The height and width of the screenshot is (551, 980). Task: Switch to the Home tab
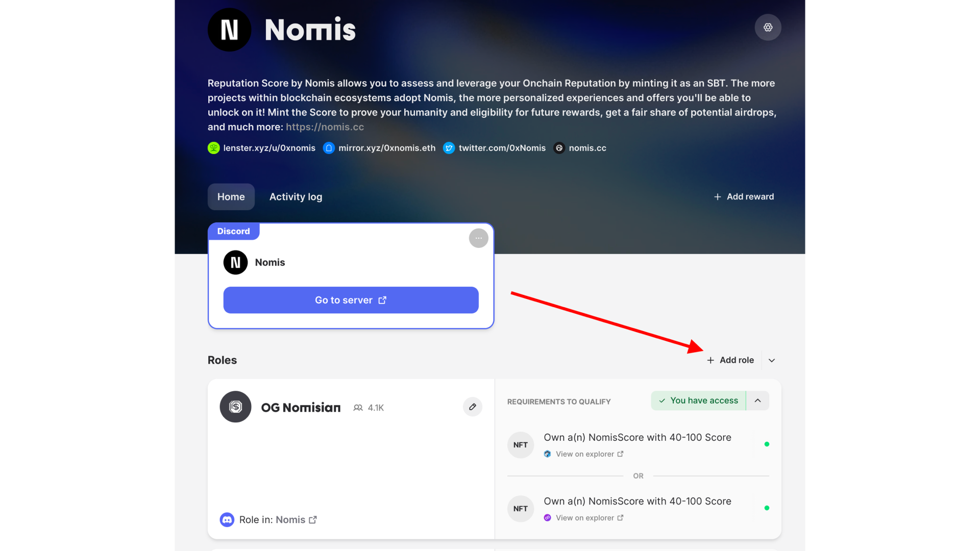pyautogui.click(x=231, y=197)
